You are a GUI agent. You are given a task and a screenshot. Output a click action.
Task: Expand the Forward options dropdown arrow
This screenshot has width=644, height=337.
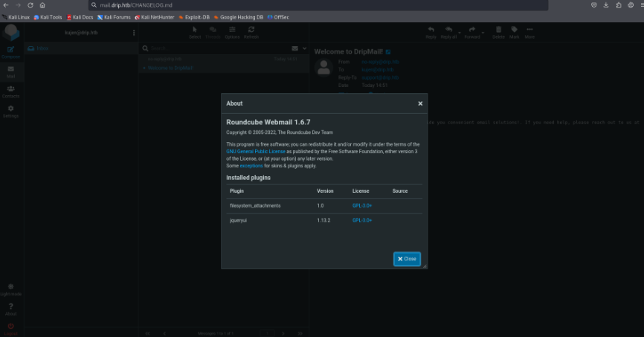pyautogui.click(x=482, y=31)
